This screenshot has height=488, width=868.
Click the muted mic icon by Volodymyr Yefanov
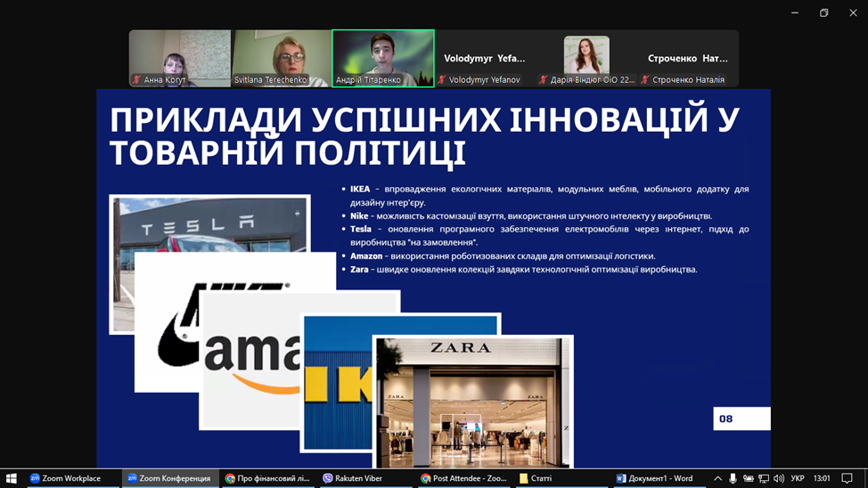(442, 80)
